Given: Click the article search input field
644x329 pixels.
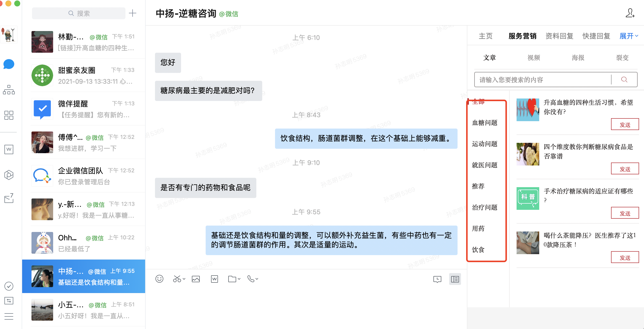Looking at the screenshot, I should [542, 80].
